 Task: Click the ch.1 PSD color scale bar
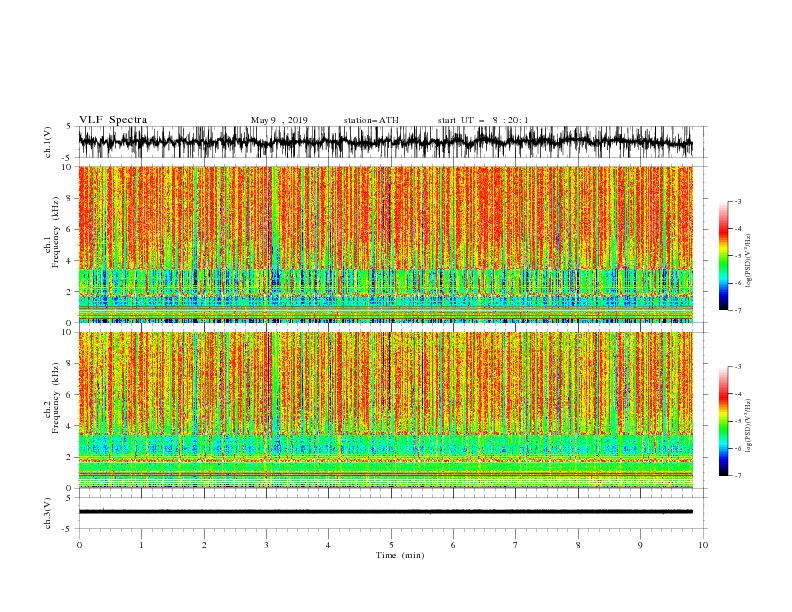coord(723,256)
